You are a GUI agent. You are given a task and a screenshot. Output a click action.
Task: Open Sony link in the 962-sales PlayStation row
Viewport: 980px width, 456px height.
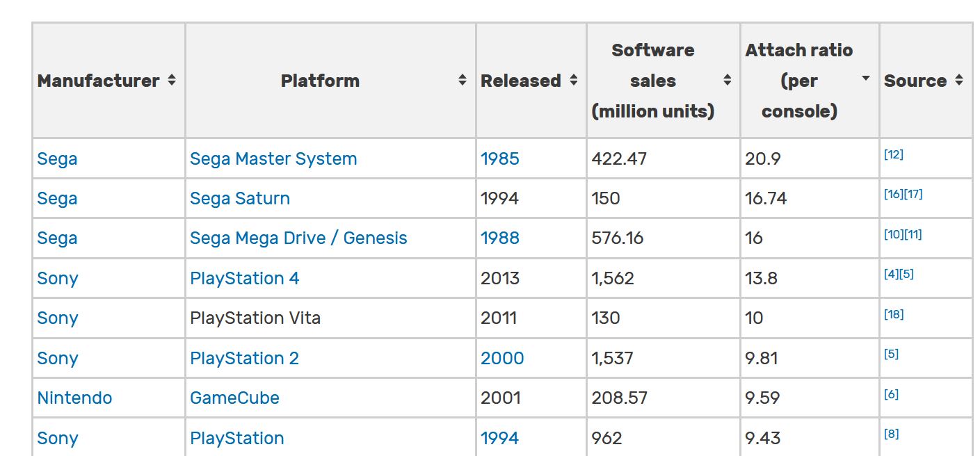coord(58,438)
